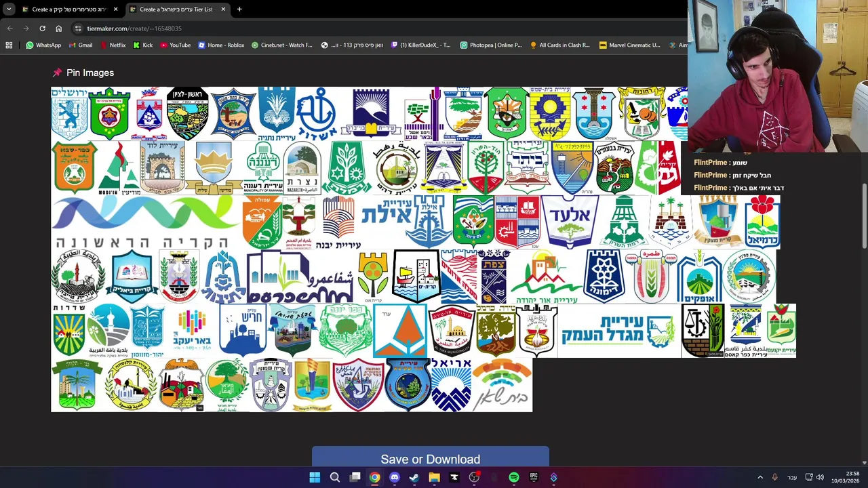Click the Save or Download button
Image resolution: width=868 pixels, height=488 pixels.
coord(430,457)
